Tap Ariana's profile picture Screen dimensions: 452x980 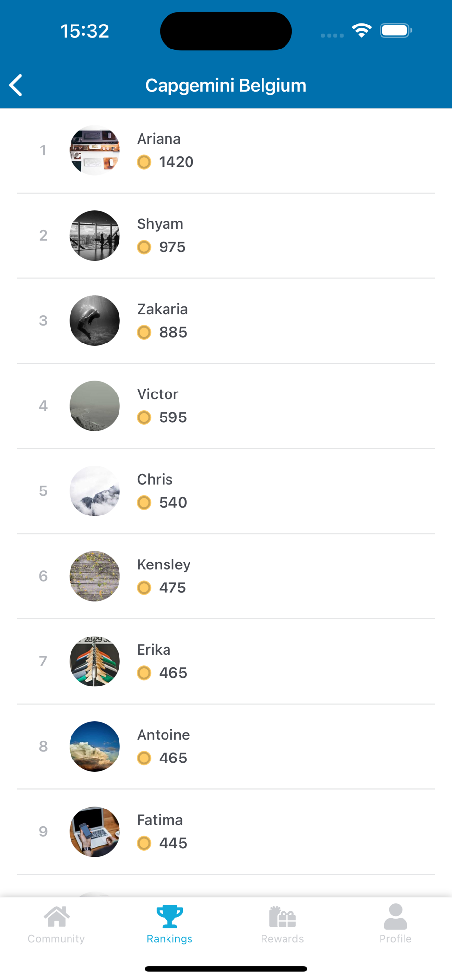[95, 150]
